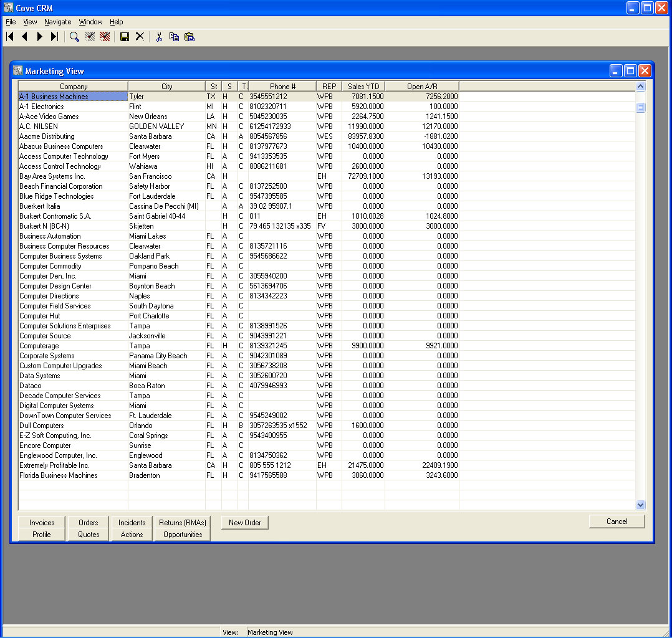Open the Find magnifier tool

[74, 37]
